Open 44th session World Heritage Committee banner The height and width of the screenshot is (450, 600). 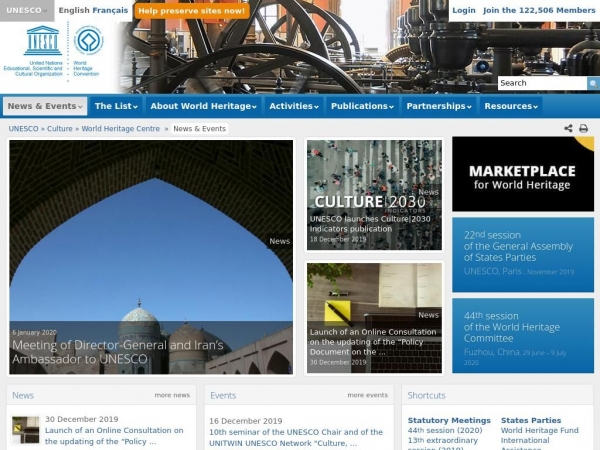tap(523, 336)
